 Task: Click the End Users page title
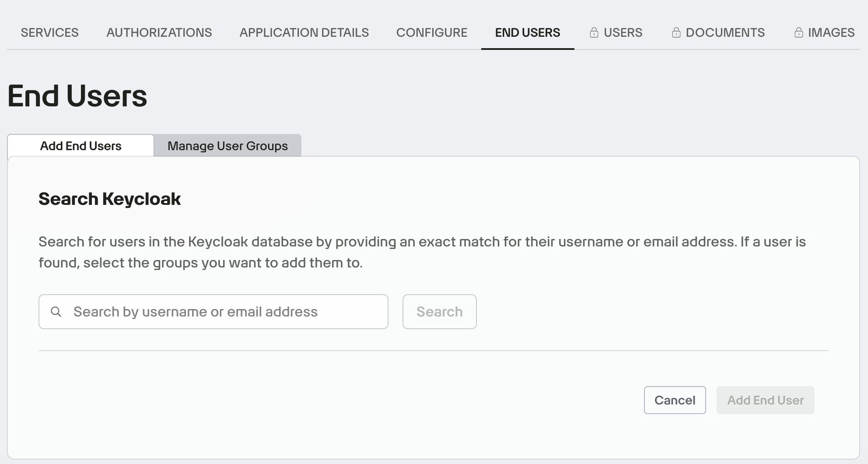click(77, 96)
